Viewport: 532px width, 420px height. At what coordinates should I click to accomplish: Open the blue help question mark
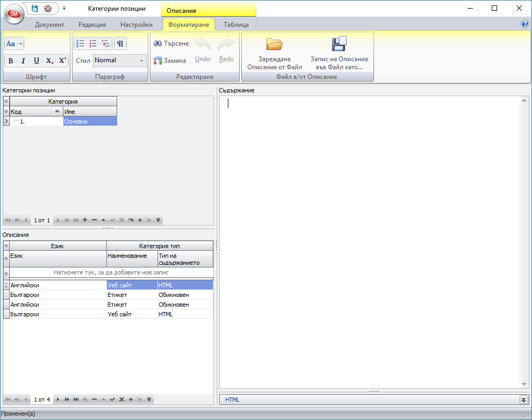[x=524, y=24]
